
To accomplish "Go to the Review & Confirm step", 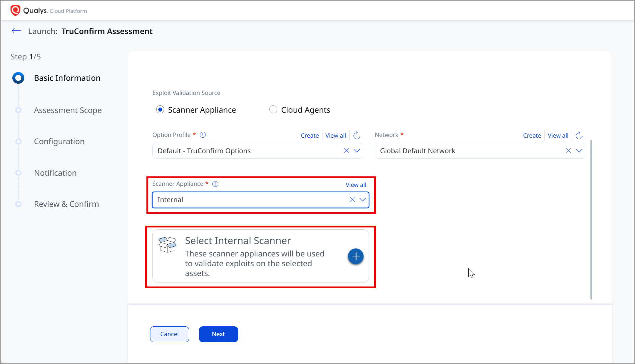I will (67, 204).
